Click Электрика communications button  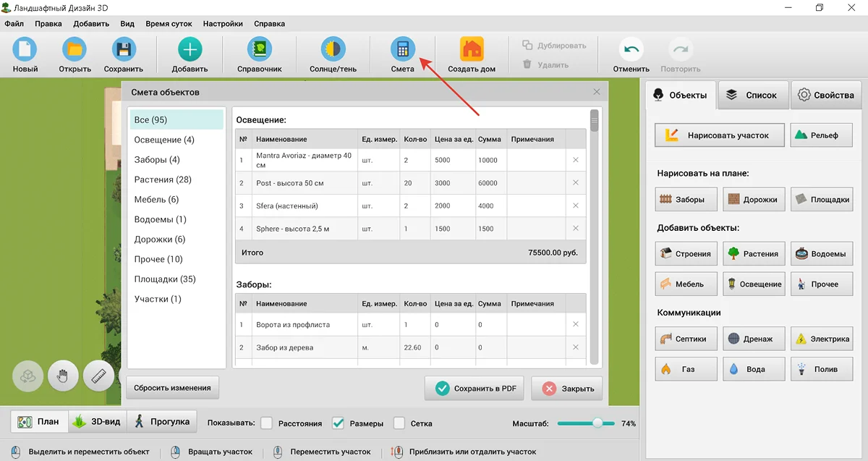point(821,338)
